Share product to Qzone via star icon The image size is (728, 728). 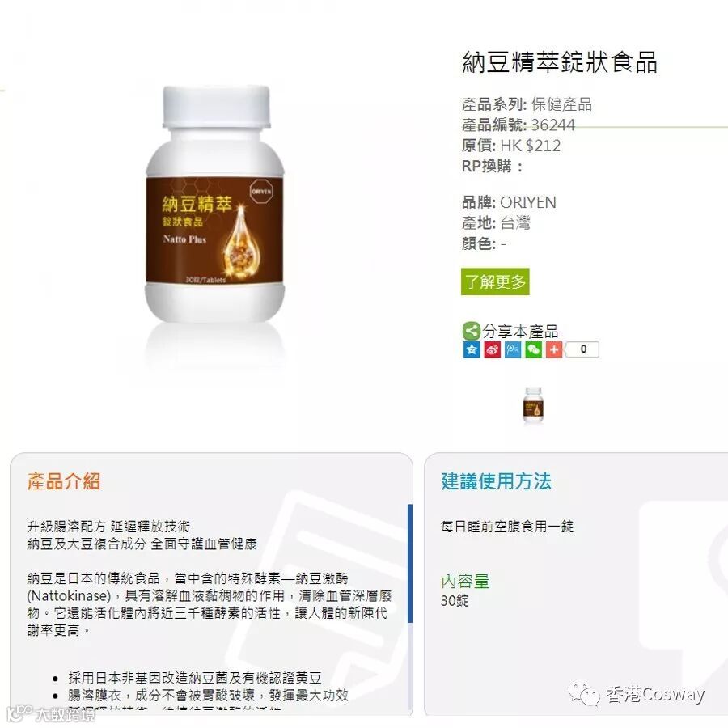[x=472, y=349]
